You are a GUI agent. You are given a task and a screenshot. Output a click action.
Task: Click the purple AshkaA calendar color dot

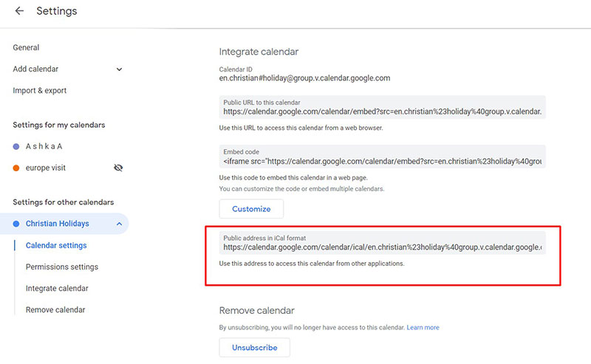(16, 146)
